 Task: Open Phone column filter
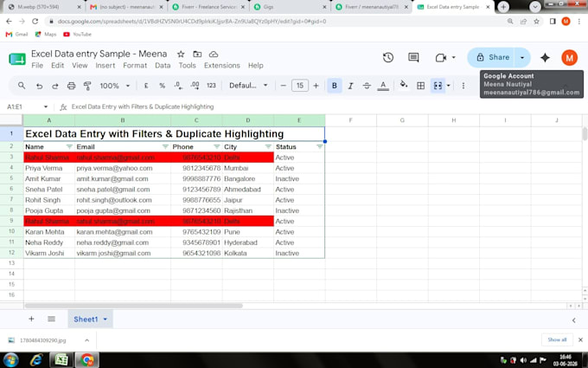click(x=216, y=146)
